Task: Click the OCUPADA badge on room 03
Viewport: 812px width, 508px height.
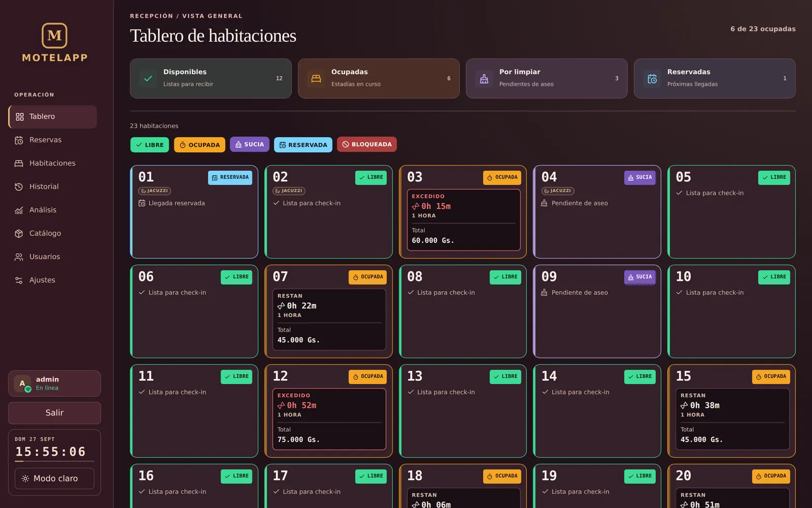Action: point(502,178)
